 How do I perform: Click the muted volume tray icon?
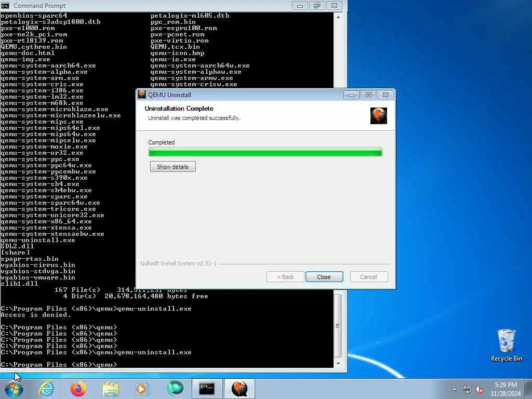coord(480,390)
